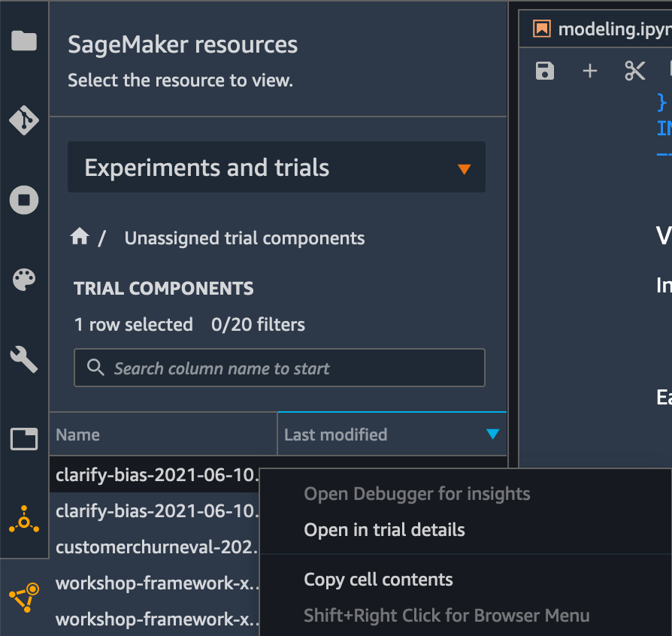Click the Last modified column header
Screen dimensions: 672x636
[392, 434]
